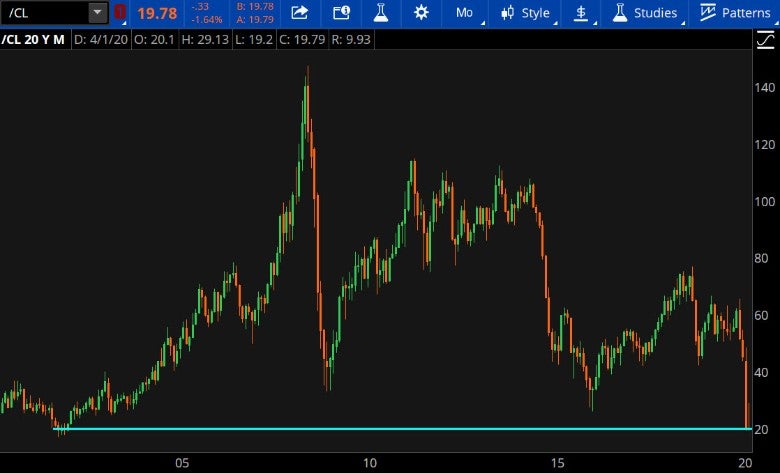Click the Patterns chart icon
780x473 pixels.
point(707,12)
